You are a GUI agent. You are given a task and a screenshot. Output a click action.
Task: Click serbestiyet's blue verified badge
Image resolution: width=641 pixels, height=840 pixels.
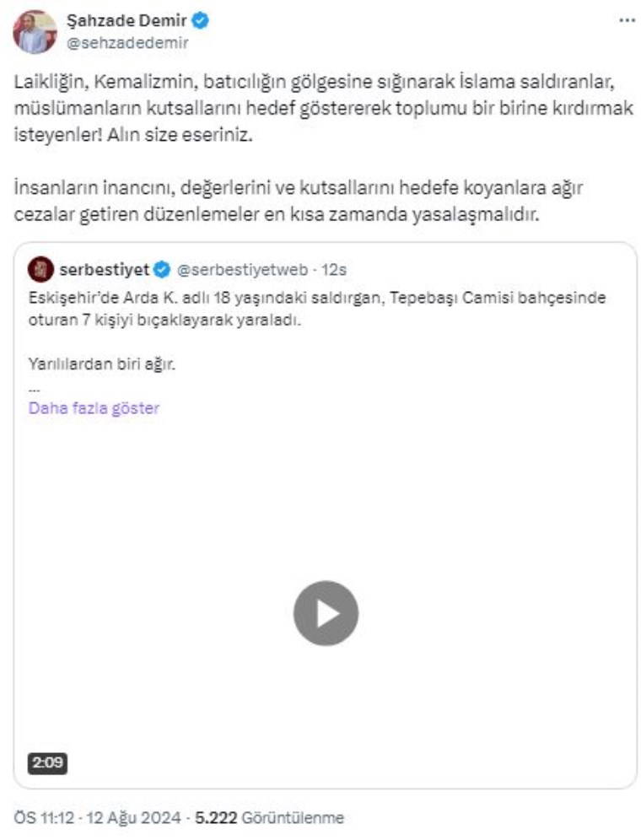pyautogui.click(x=163, y=270)
